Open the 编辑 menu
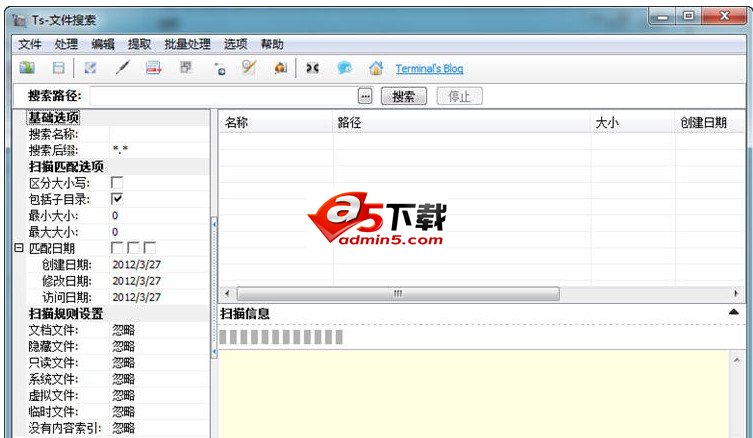The image size is (753, 438). [103, 44]
